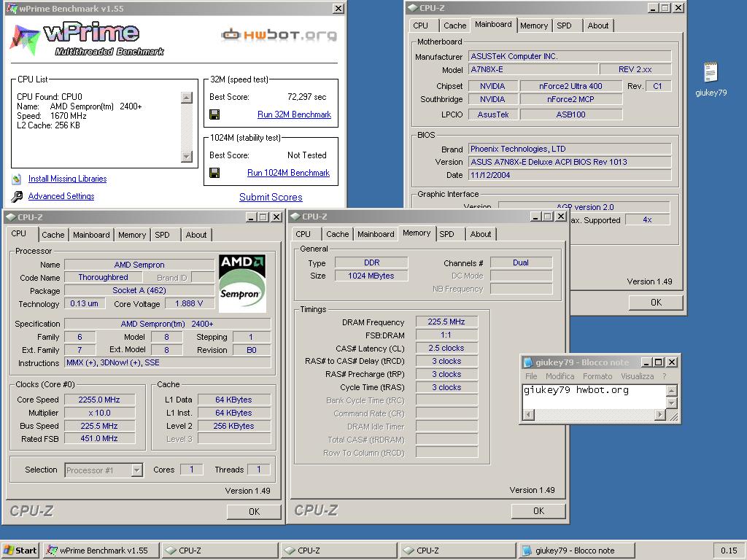Open Install Missing Libraries link

pyautogui.click(x=67, y=179)
